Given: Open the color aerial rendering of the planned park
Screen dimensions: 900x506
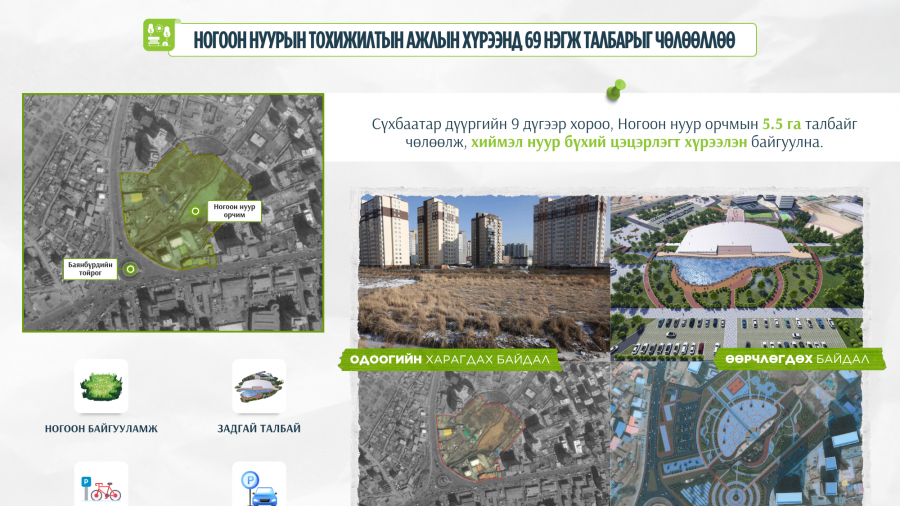Looking at the screenshot, I should tap(736, 435).
